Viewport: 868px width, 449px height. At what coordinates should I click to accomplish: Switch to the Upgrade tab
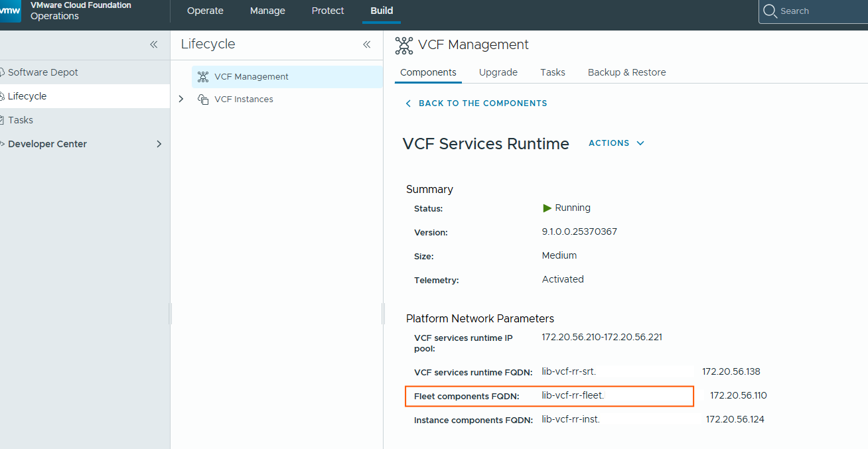[498, 72]
